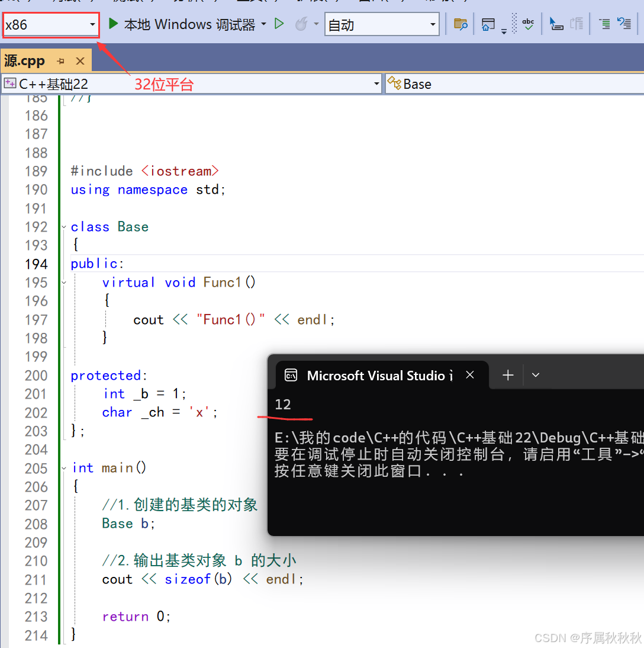Click the Hot Reload flame icon
644x648 pixels.
pyautogui.click(x=301, y=24)
